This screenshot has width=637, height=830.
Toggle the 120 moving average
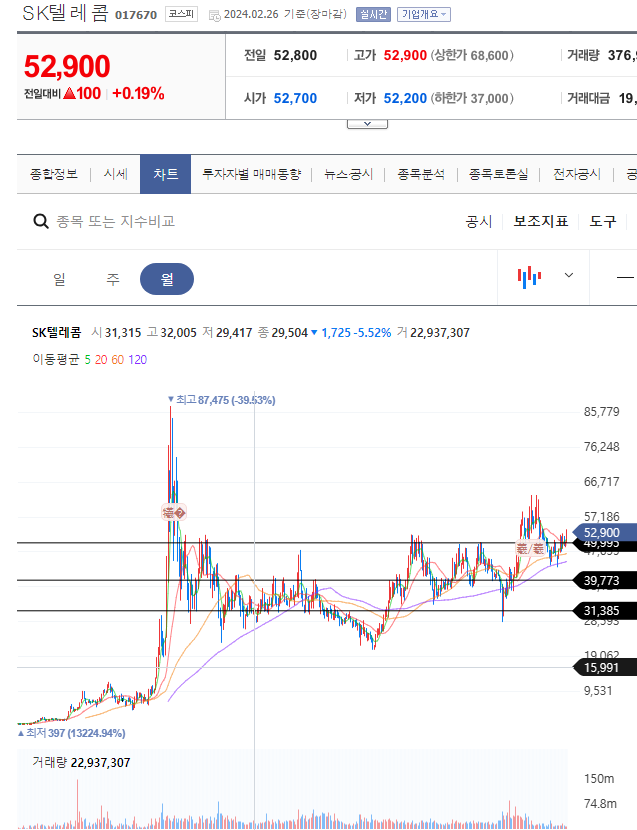(138, 360)
